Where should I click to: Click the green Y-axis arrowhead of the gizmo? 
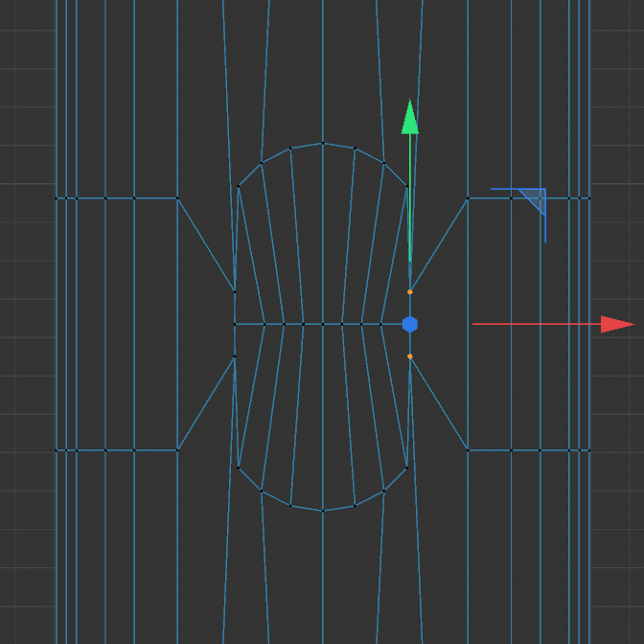click(x=410, y=118)
